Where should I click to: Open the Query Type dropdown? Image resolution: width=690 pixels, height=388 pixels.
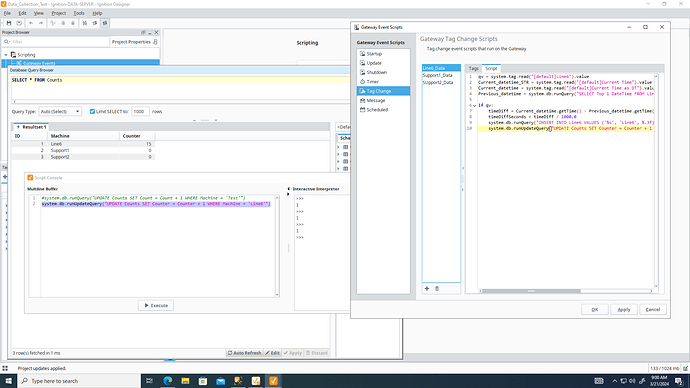pyautogui.click(x=60, y=112)
